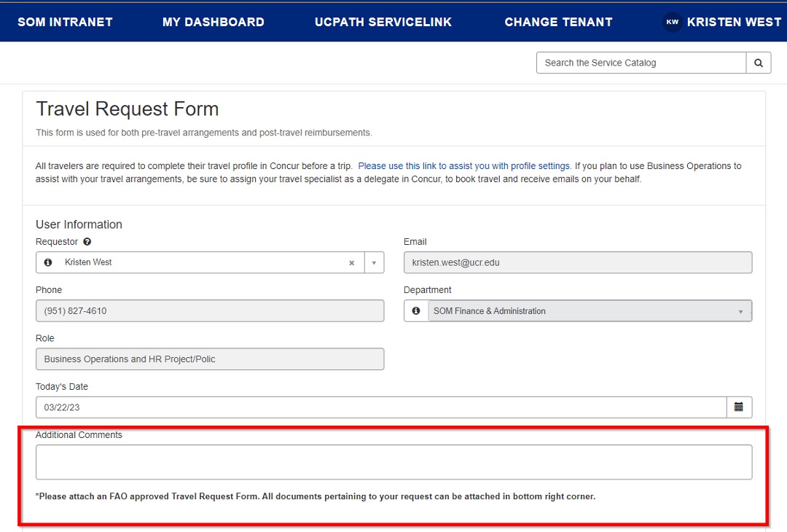
Task: Click the Department info icon
Action: point(416,311)
